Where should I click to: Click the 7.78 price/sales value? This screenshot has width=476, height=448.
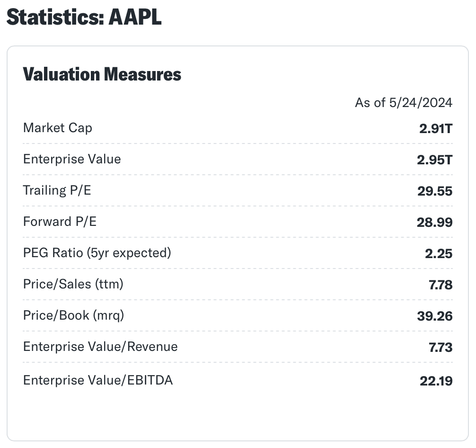(x=441, y=285)
